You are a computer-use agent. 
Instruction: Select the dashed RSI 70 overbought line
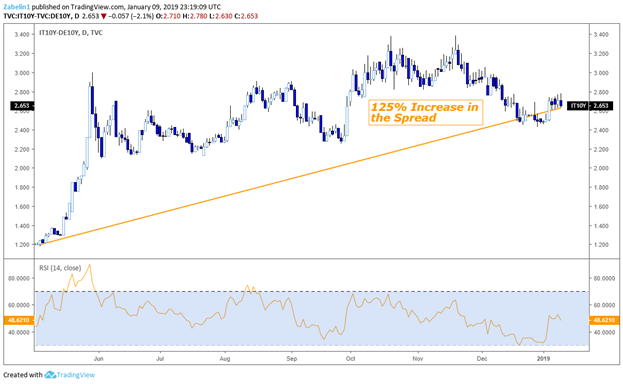point(312,292)
